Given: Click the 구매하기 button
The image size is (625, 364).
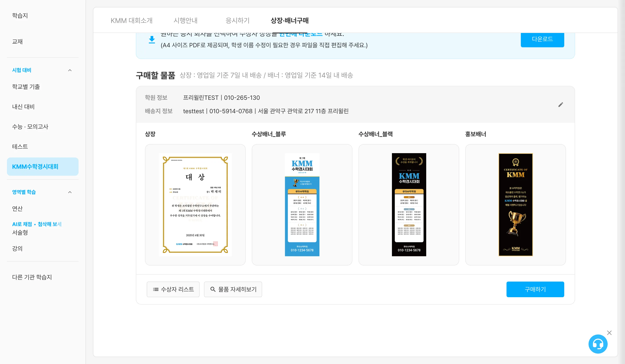Looking at the screenshot, I should (535, 289).
